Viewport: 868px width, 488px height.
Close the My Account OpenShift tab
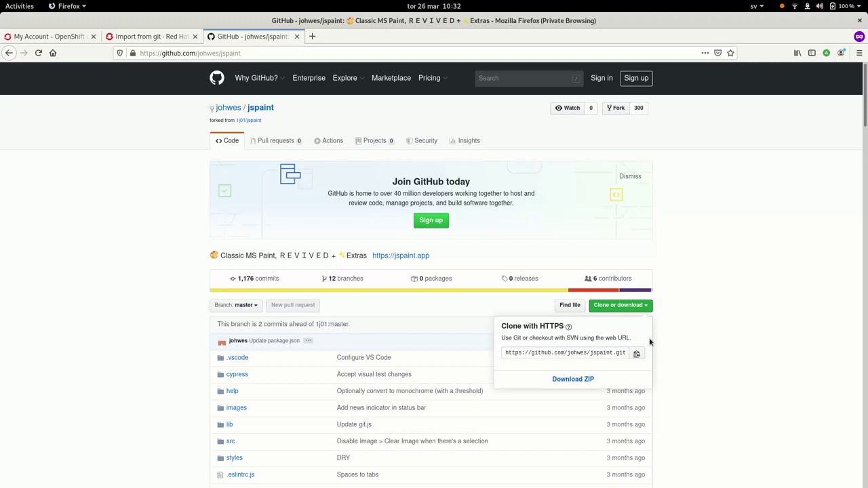(x=93, y=37)
